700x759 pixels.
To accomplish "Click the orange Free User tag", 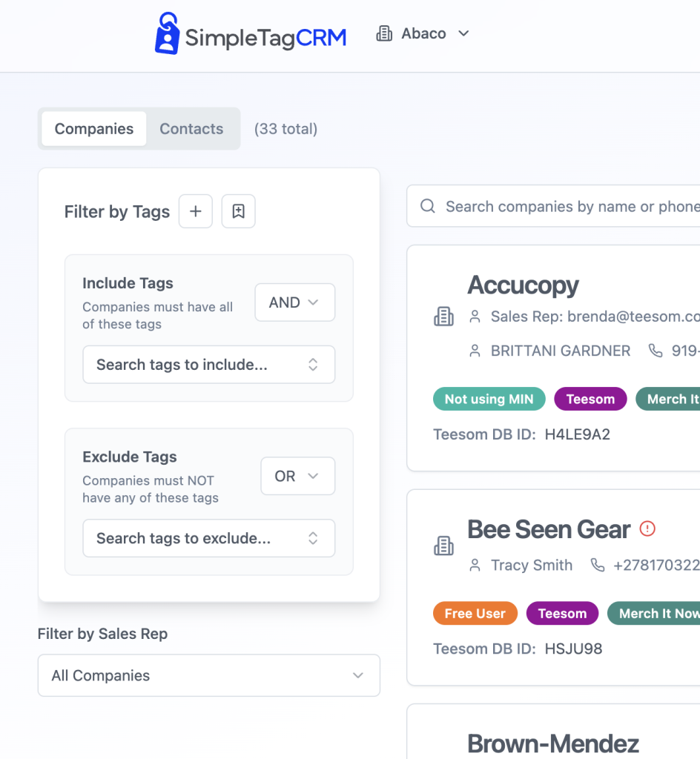I will click(475, 614).
